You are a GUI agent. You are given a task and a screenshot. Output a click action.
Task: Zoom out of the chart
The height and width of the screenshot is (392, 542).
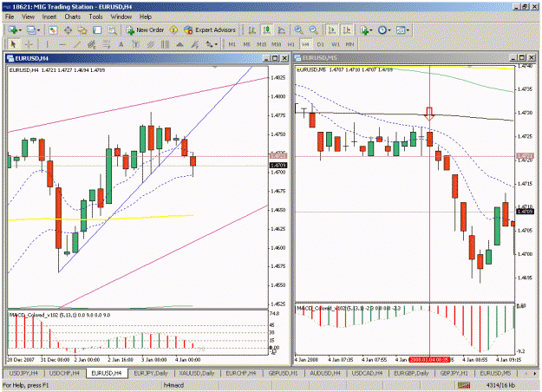tap(314, 30)
